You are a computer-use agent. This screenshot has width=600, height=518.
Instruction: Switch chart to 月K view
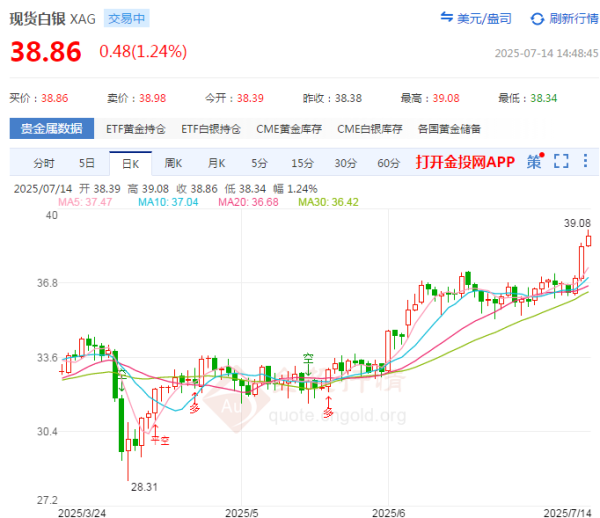click(216, 163)
